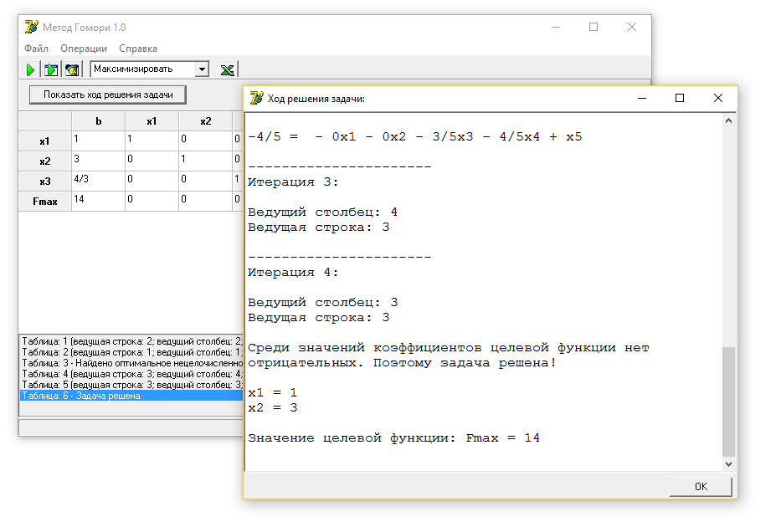Click the text Ведущий столбец: 4
Image resolution: width=781 pixels, height=532 pixels.
(x=323, y=212)
